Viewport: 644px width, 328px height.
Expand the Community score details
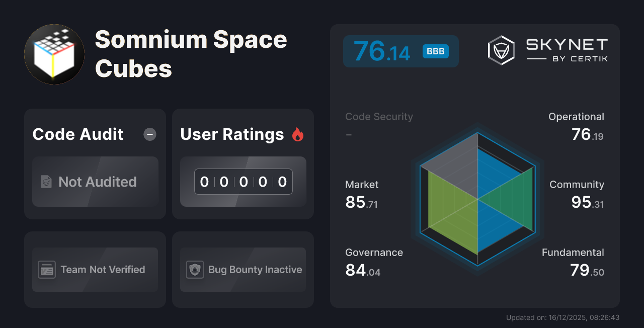(577, 194)
